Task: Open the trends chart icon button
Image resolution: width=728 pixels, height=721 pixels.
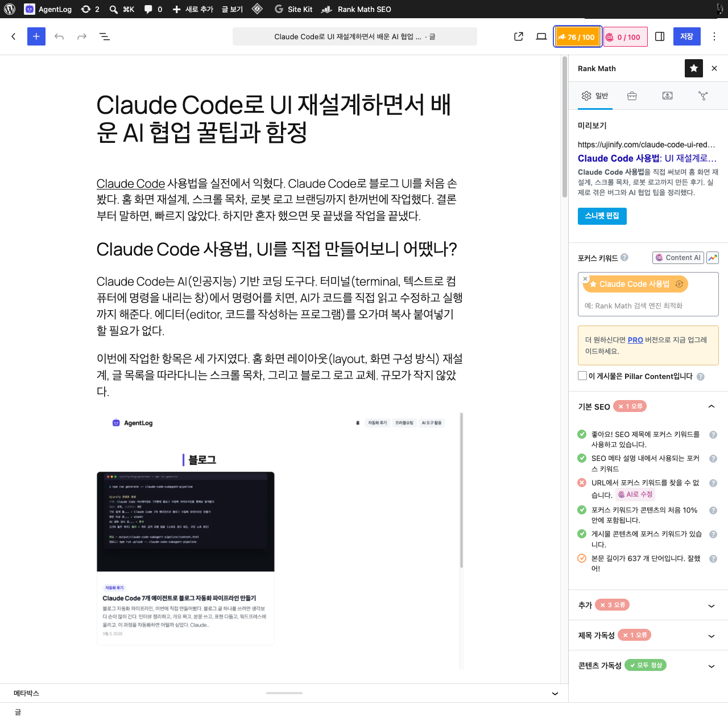Action: pos(713,258)
